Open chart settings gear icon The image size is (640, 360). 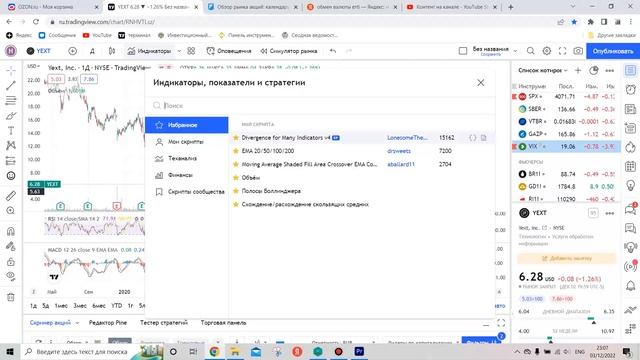[x=547, y=51]
